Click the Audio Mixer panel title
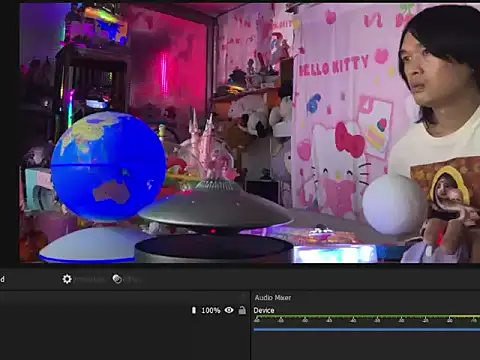The width and height of the screenshot is (480, 360). (x=273, y=297)
